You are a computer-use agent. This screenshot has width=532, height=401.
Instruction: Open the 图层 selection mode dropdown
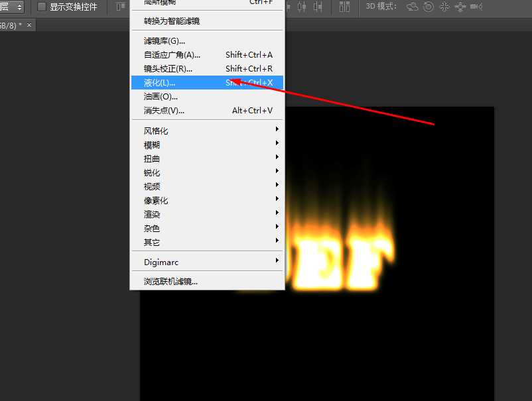pyautogui.click(x=10, y=7)
